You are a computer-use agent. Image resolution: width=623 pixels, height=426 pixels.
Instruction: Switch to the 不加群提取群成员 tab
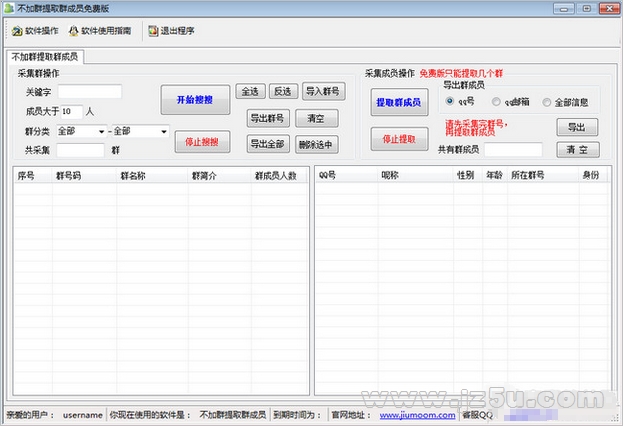[x=44, y=56]
